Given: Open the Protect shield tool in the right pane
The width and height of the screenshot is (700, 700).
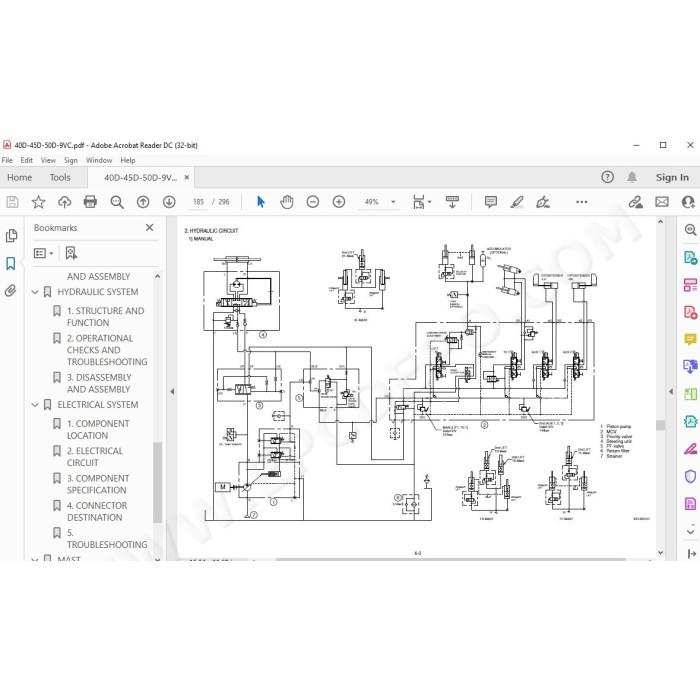Looking at the screenshot, I should [x=690, y=476].
